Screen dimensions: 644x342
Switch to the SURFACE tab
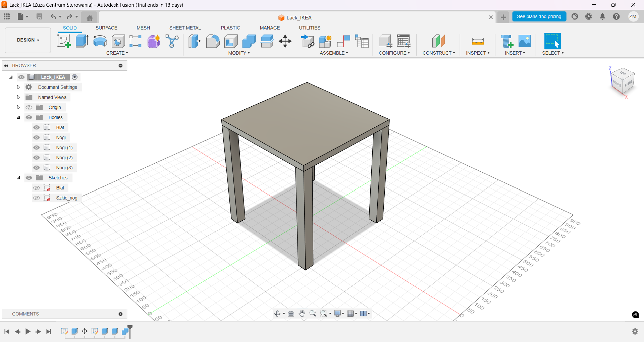click(106, 28)
